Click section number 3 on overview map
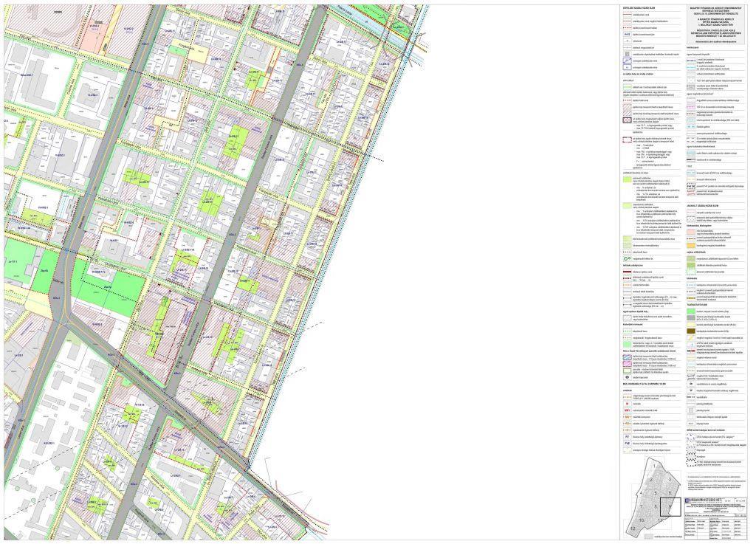 click(x=670, y=480)
